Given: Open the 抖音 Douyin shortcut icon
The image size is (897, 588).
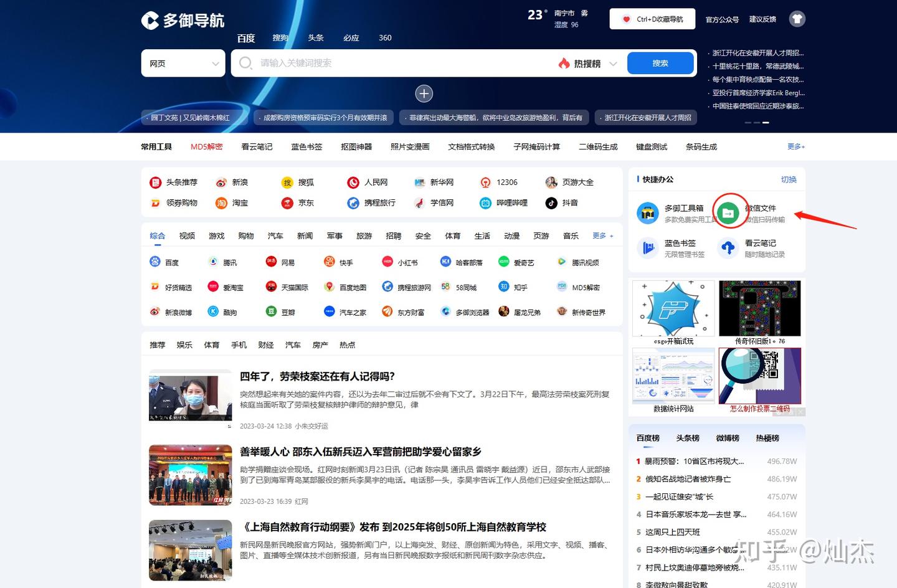Looking at the screenshot, I should click(x=551, y=202).
